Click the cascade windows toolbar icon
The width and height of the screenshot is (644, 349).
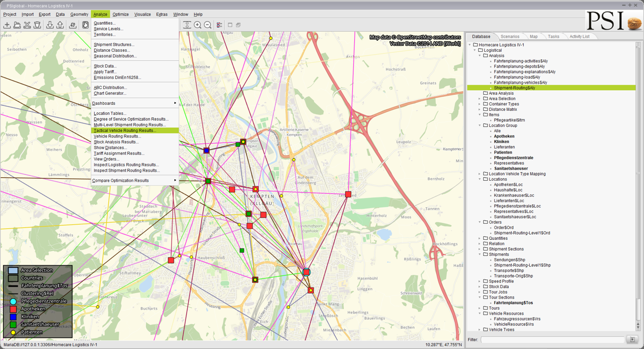(x=238, y=25)
